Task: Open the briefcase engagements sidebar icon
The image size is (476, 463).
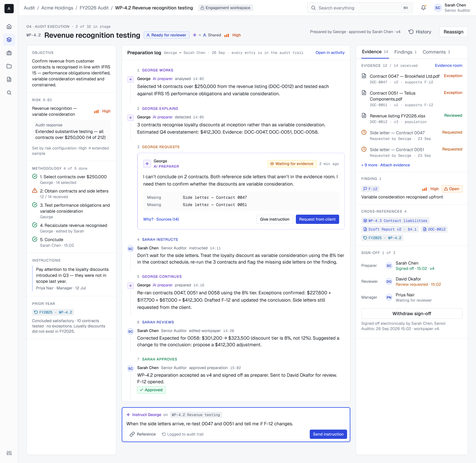Action: (x=9, y=53)
